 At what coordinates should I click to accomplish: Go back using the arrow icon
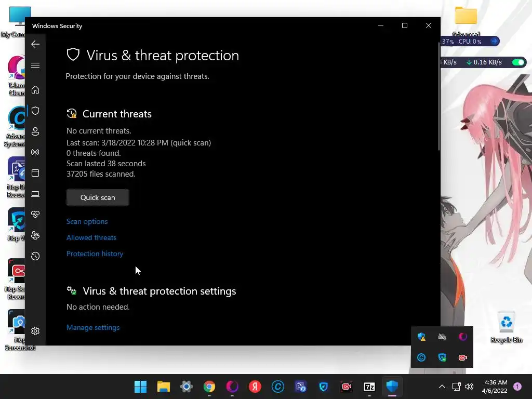point(35,44)
